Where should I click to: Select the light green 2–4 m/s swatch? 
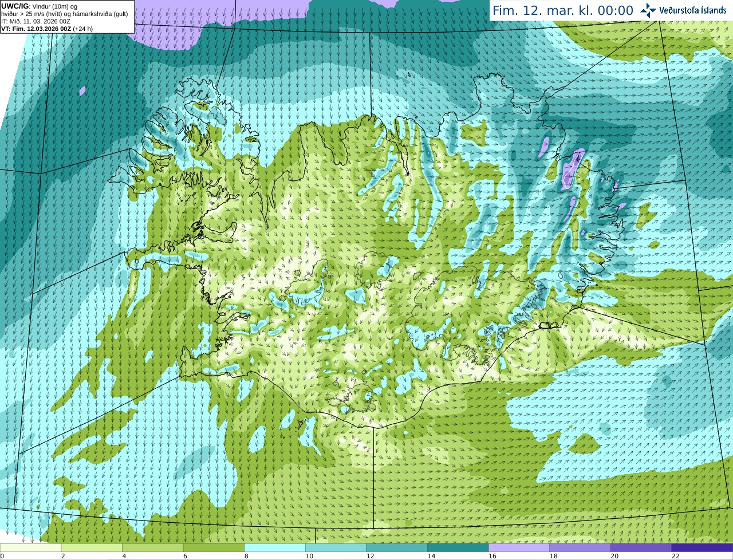tap(92, 547)
